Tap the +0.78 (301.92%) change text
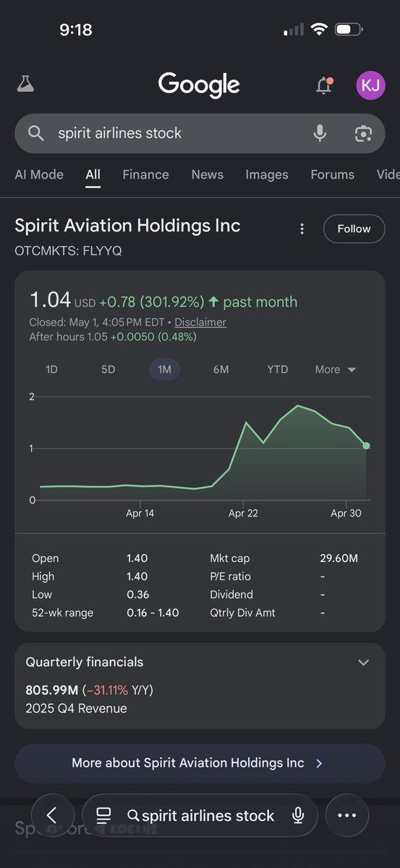This screenshot has height=868, width=400. point(152,302)
